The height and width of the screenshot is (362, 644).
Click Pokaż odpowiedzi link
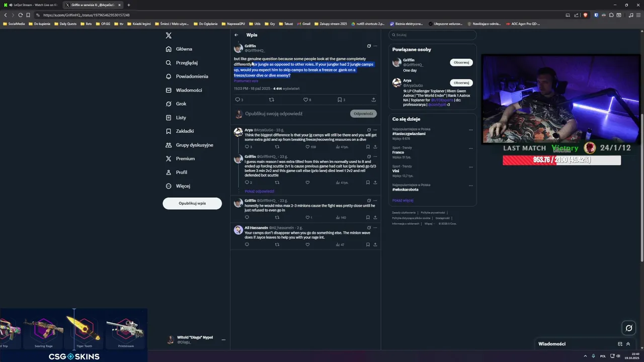coord(259,192)
